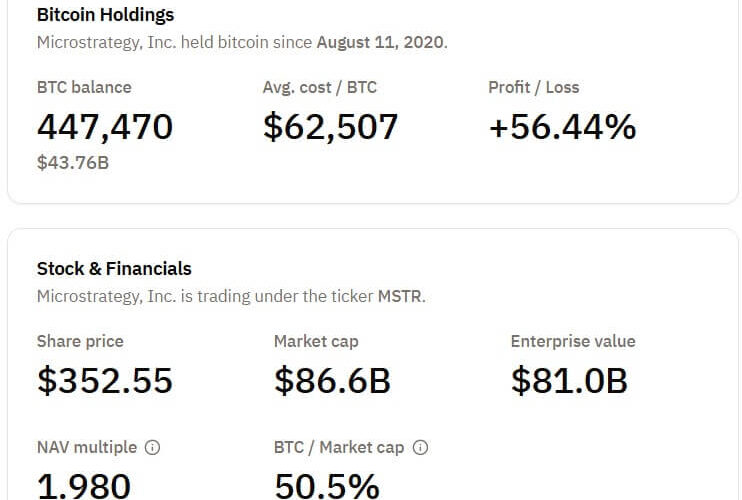The image size is (742, 500).
Task: Click the Stock & Financials heading
Action: click(114, 268)
